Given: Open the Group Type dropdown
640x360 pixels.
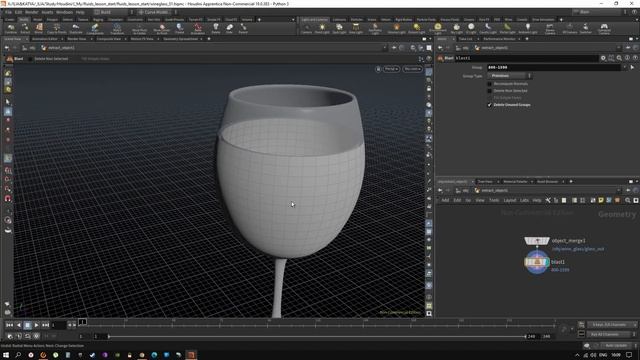Looking at the screenshot, I should tap(509, 76).
